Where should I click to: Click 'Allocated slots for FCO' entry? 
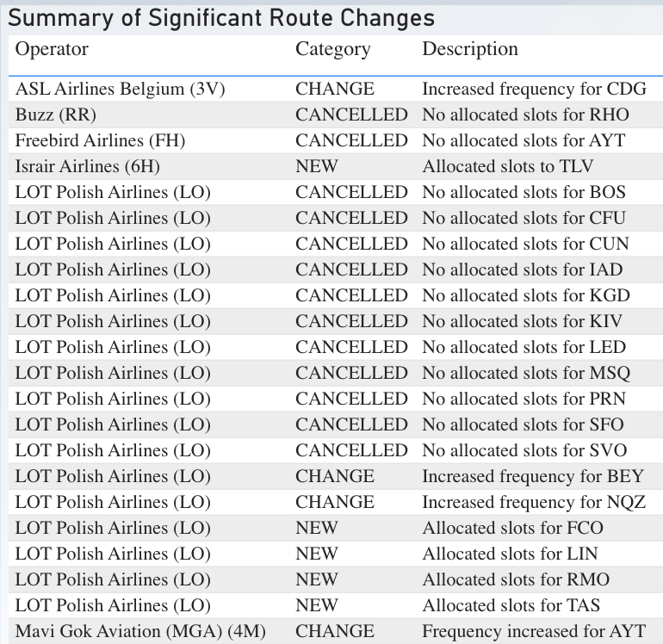(x=513, y=528)
